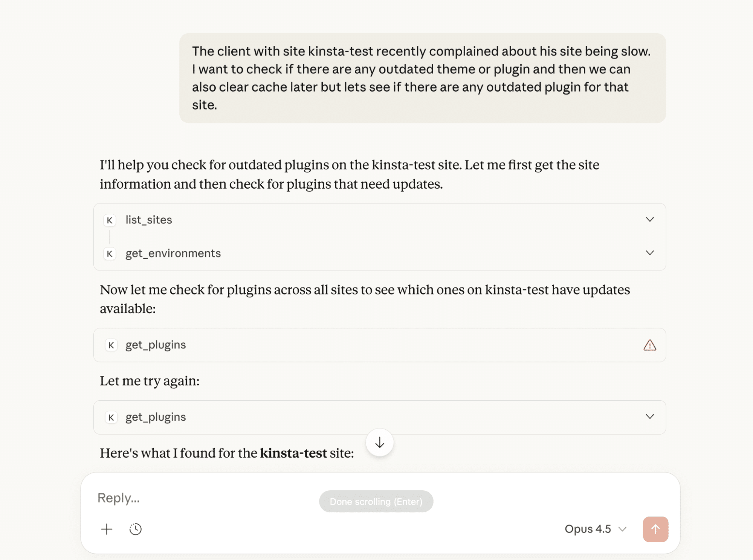Click K icon on second get_plugins call
This screenshot has width=753, height=560.
tap(111, 417)
